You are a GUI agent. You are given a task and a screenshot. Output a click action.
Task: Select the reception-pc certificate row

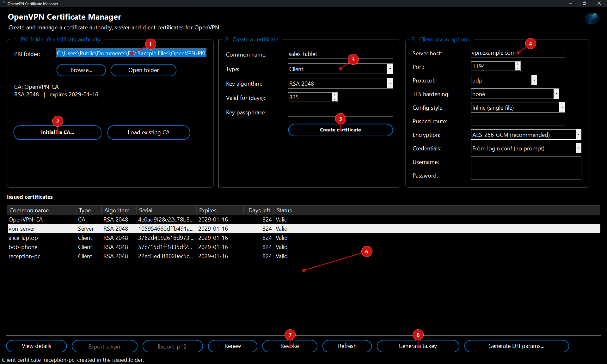(x=303, y=256)
